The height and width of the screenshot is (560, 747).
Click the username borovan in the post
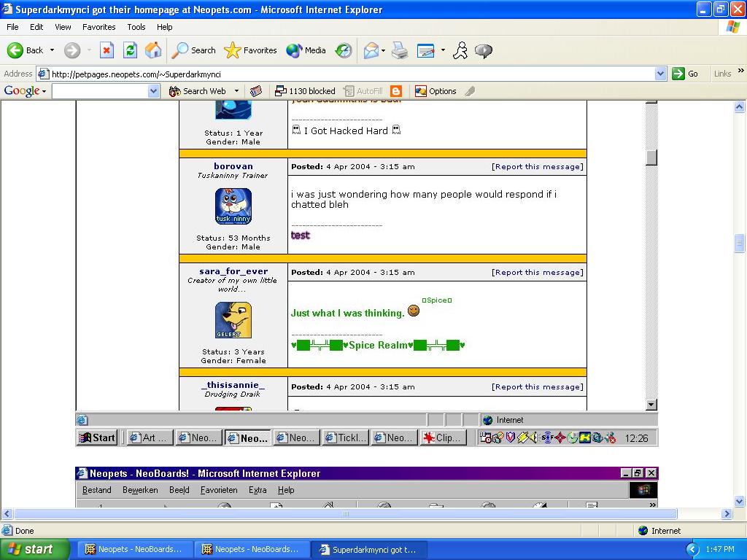(233, 166)
